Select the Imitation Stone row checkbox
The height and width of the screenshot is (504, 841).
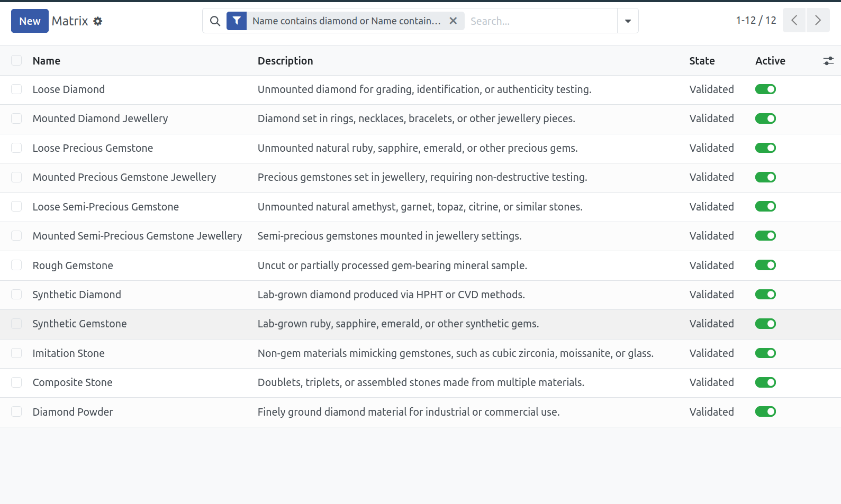coord(16,353)
